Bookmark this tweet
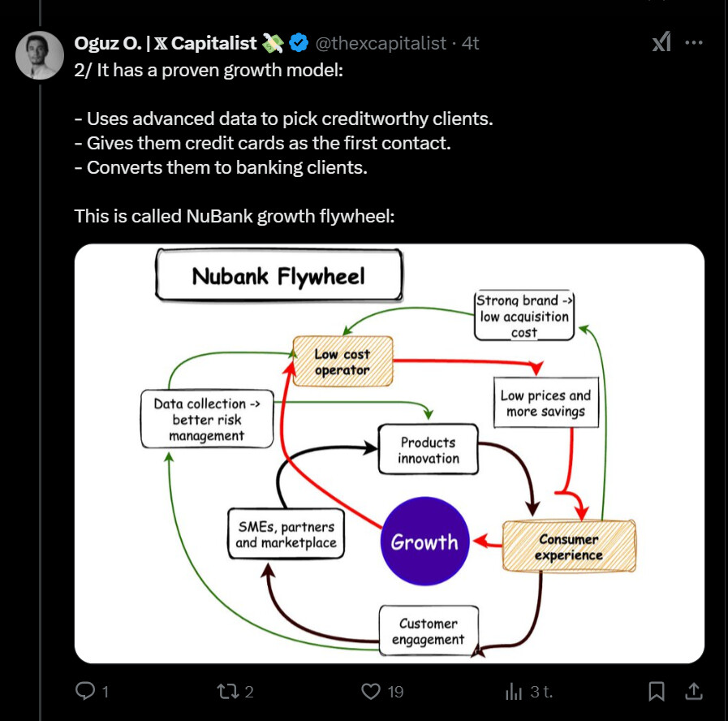 click(x=657, y=691)
